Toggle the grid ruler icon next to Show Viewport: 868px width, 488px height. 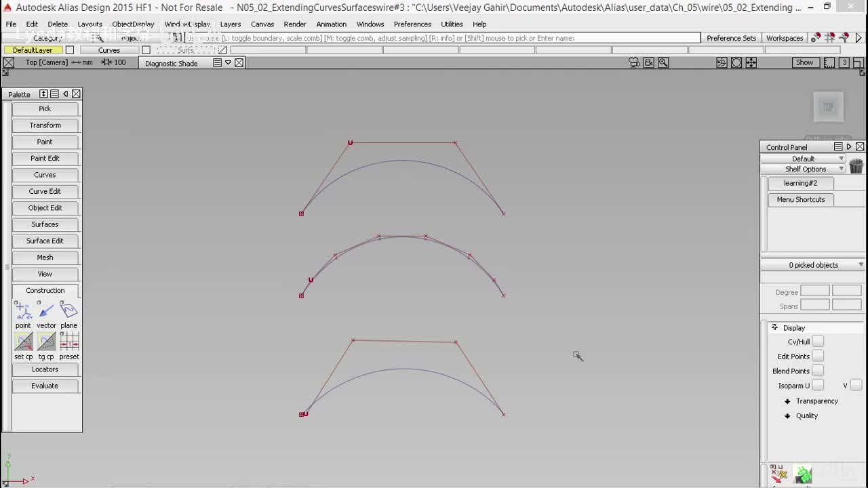point(829,62)
